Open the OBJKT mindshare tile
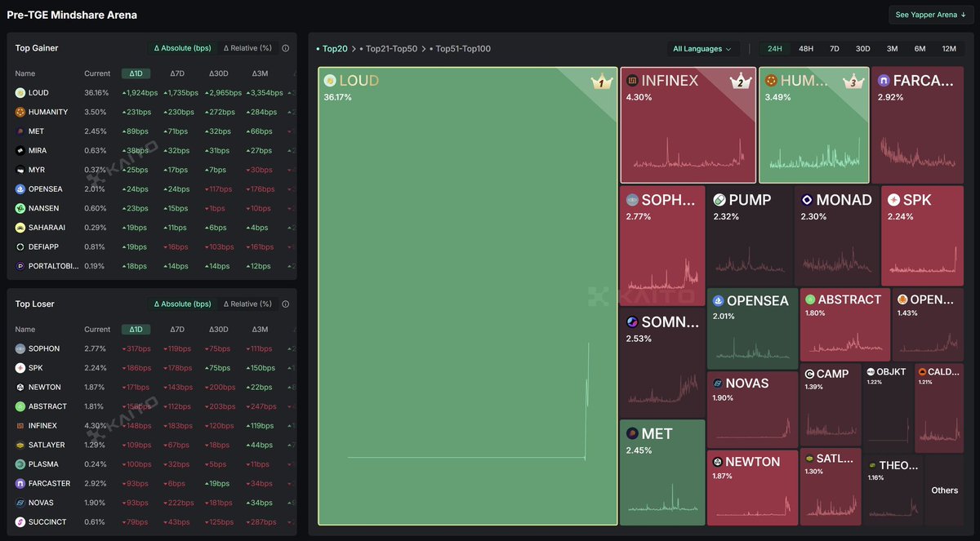The height and width of the screenshot is (541, 980). (x=888, y=408)
